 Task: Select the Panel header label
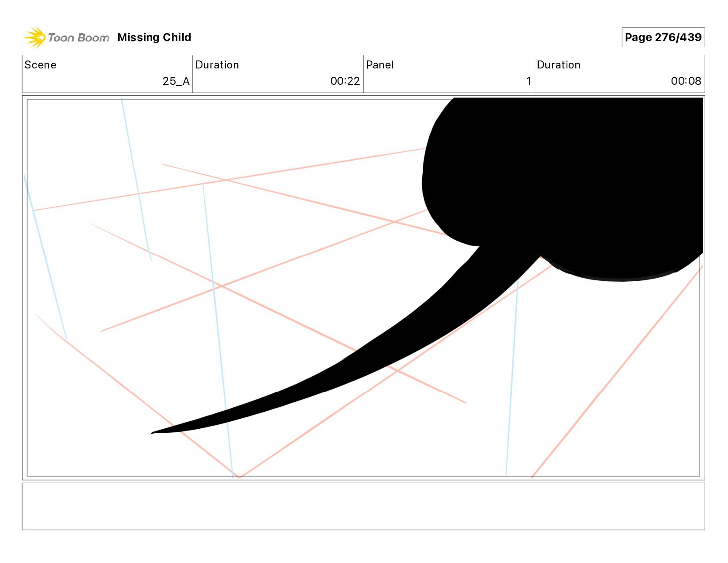pos(380,64)
